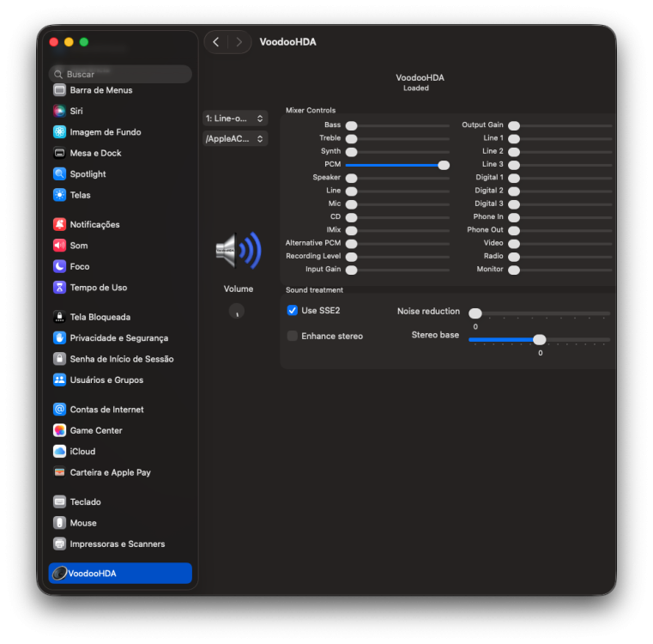Click into the Buscar search field

(x=120, y=74)
